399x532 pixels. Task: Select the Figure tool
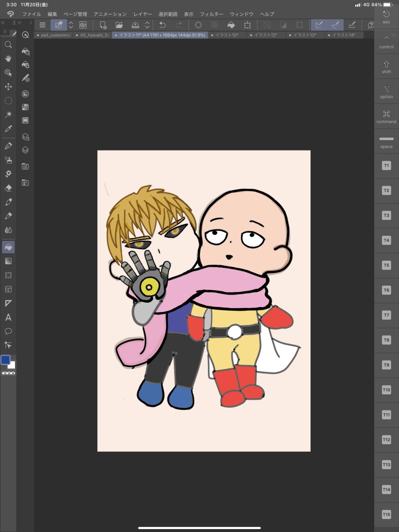pos(8,275)
